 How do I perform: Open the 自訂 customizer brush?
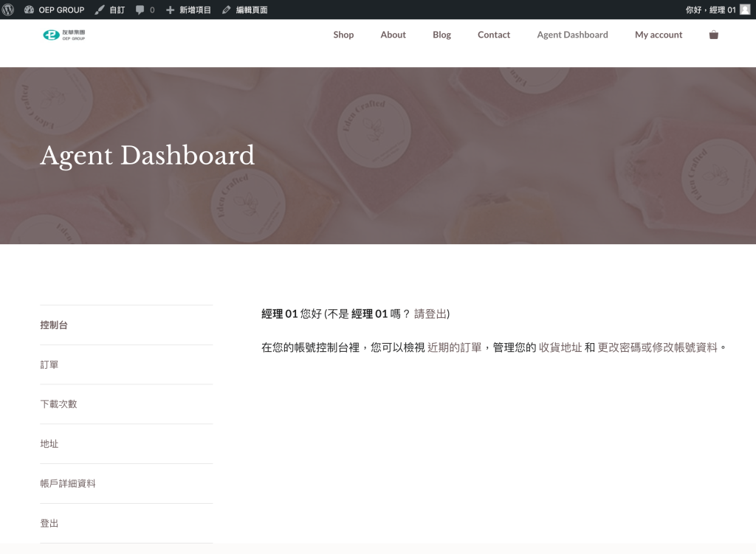point(100,10)
